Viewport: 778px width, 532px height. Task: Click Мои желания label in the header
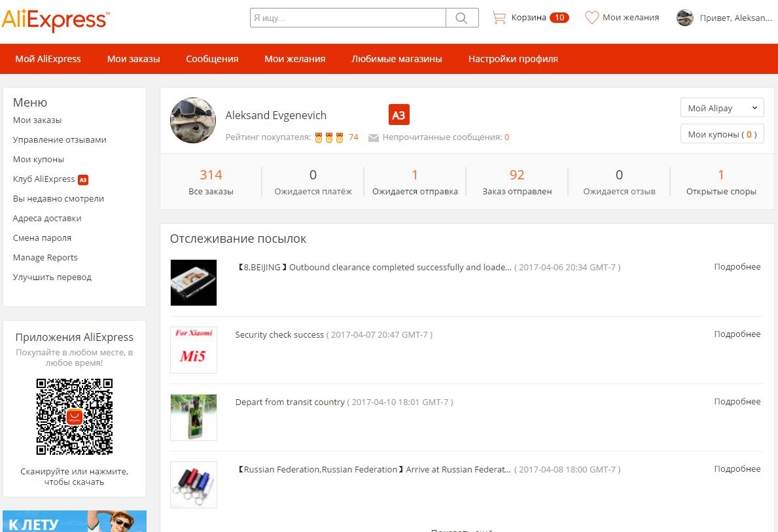pos(631,18)
